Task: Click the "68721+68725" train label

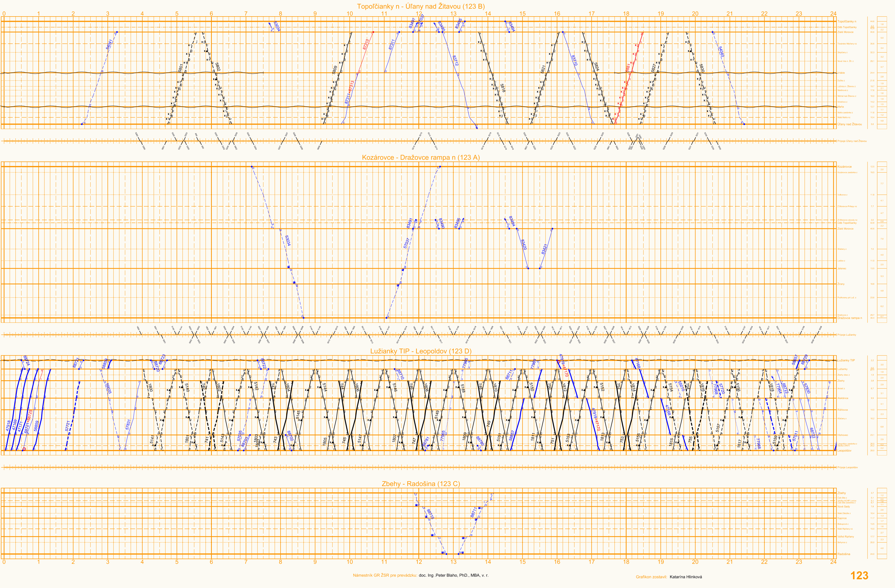Action: coord(28,422)
